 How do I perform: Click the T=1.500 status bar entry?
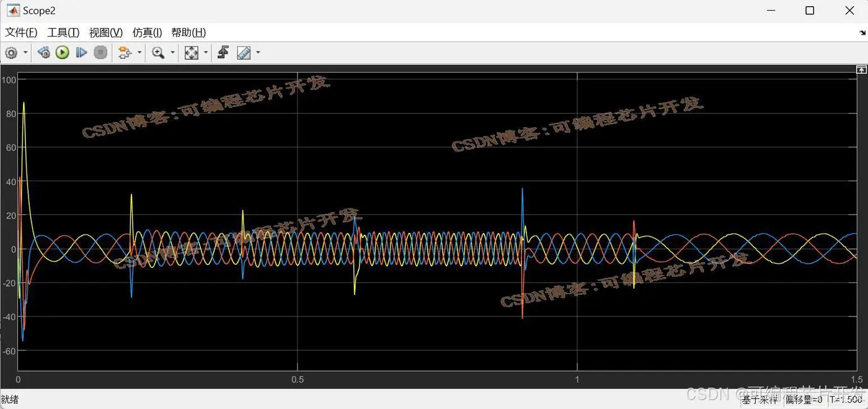point(846,399)
